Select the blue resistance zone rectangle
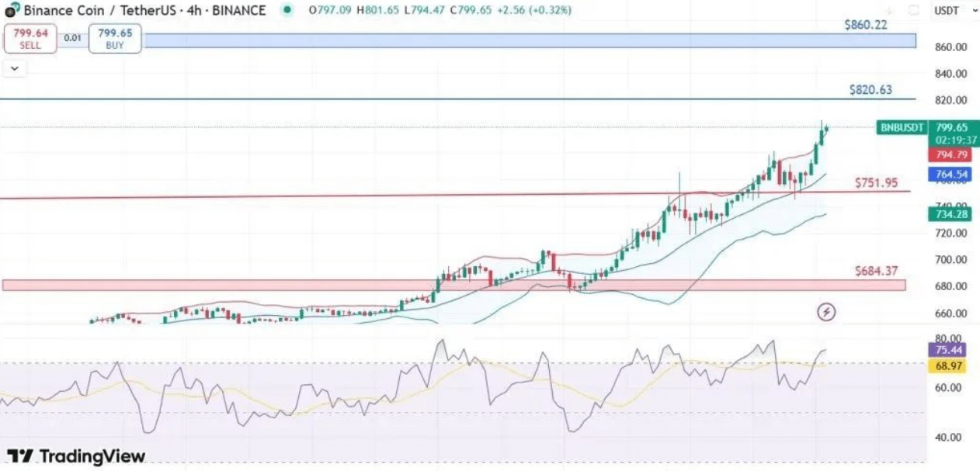 [x=530, y=41]
